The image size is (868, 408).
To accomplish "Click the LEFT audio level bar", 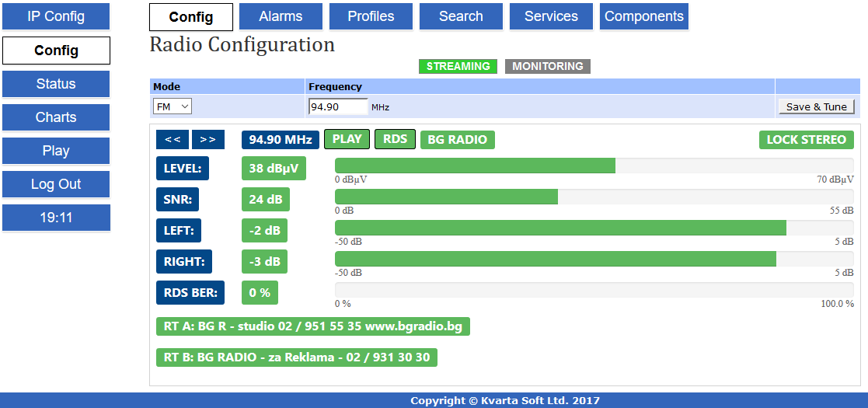I will 594,228.
